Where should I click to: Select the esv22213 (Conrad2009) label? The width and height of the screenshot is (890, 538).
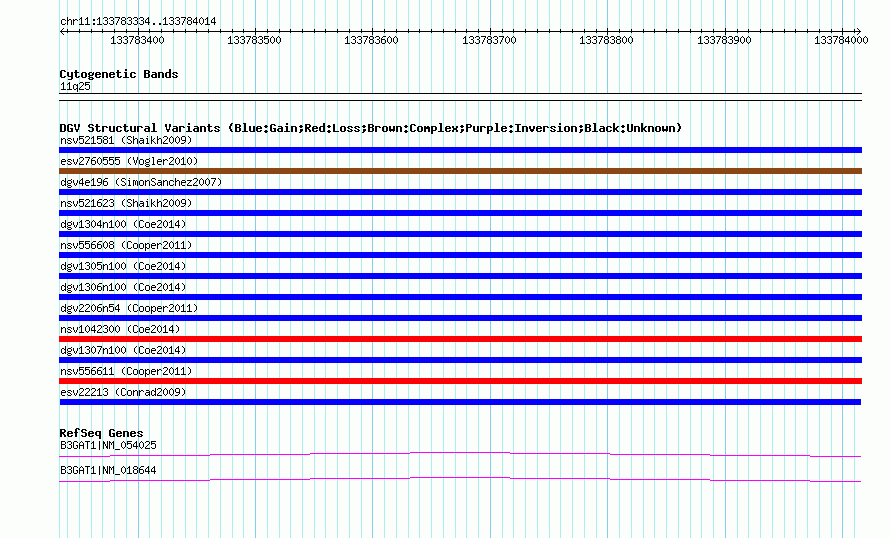pyautogui.click(x=123, y=392)
